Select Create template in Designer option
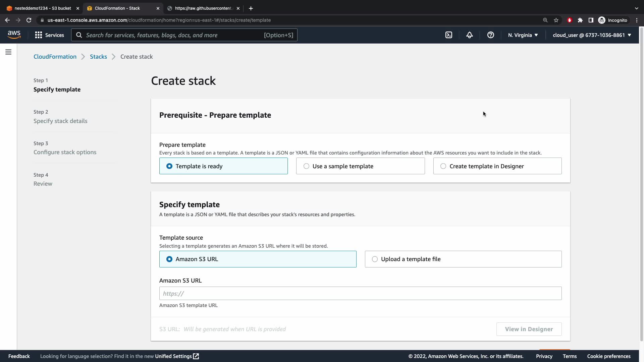Image resolution: width=644 pixels, height=362 pixels. coord(497,166)
